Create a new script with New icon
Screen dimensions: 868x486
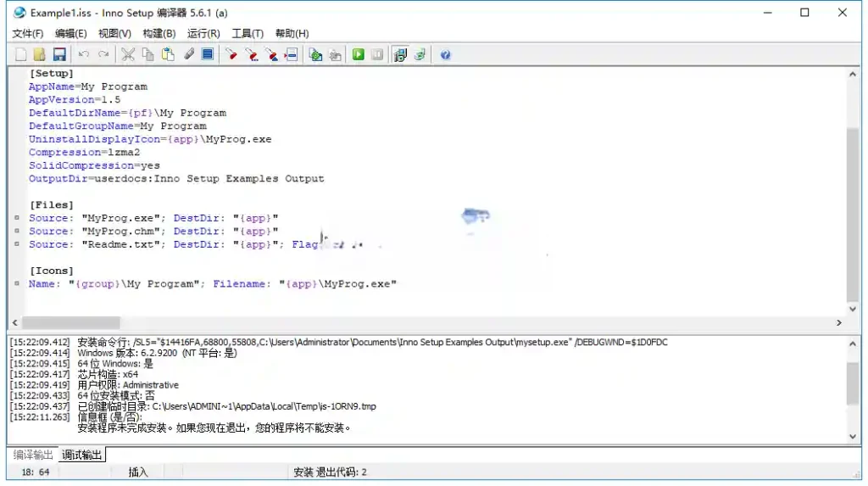(22, 54)
